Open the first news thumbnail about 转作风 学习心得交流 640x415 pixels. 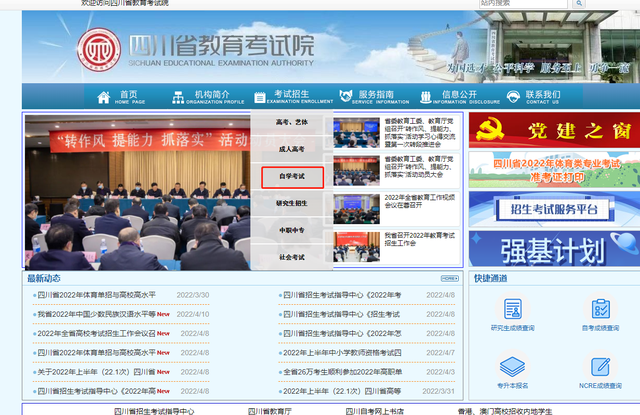click(356, 133)
